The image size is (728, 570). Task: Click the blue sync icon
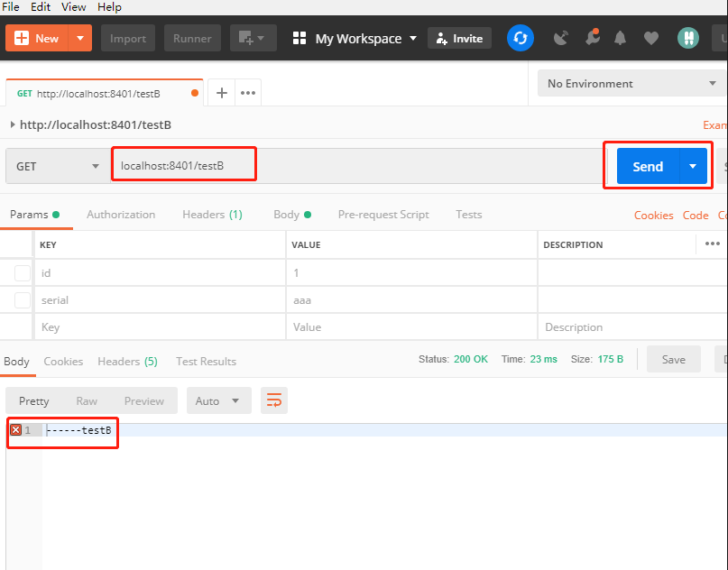520,38
